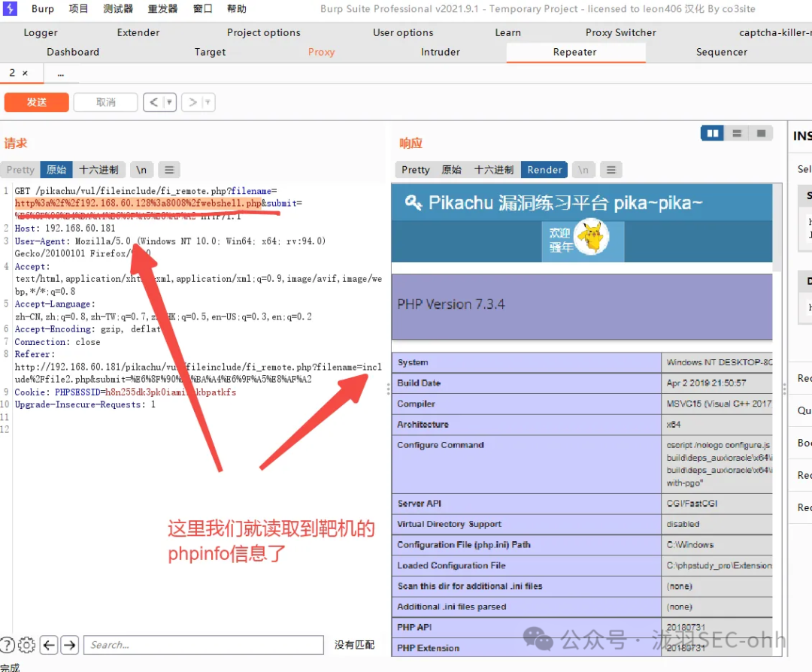812x672 pixels.
Task: Open the Proxy Switcher tab
Action: pyautogui.click(x=621, y=32)
